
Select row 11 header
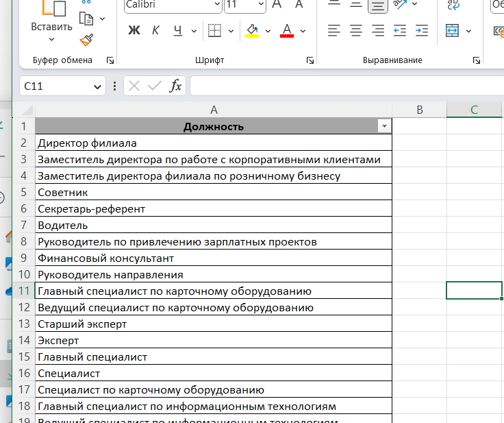click(24, 291)
